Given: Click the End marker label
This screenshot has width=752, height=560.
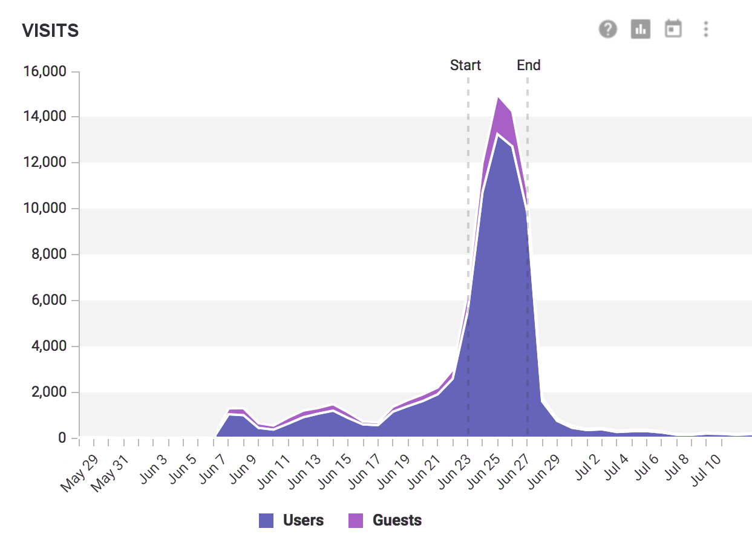Looking at the screenshot, I should tap(528, 65).
